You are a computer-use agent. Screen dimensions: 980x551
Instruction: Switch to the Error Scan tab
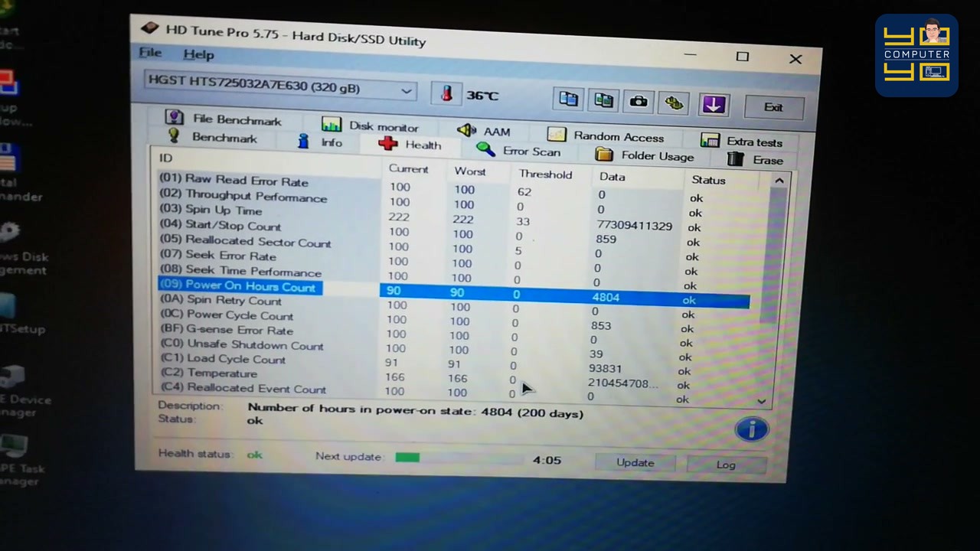point(519,150)
